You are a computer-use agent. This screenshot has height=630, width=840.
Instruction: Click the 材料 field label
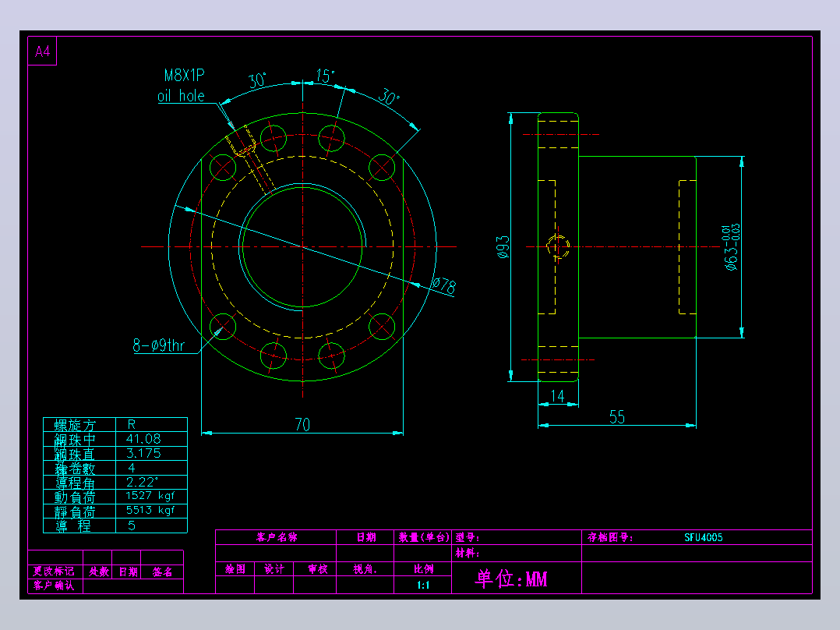(x=468, y=553)
